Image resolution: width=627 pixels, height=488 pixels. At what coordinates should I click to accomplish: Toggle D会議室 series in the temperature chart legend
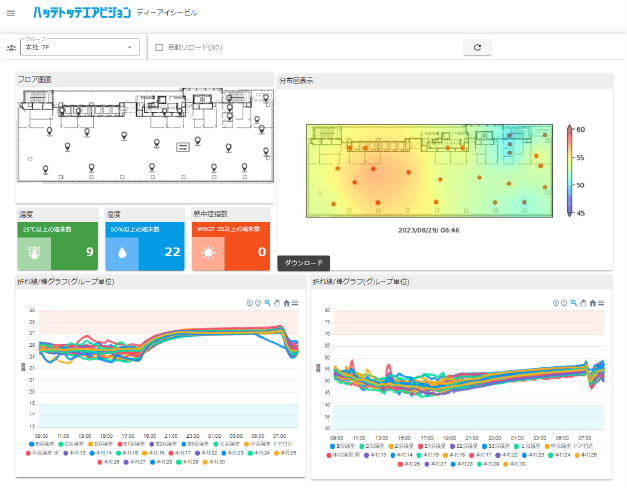pyautogui.click(x=100, y=444)
